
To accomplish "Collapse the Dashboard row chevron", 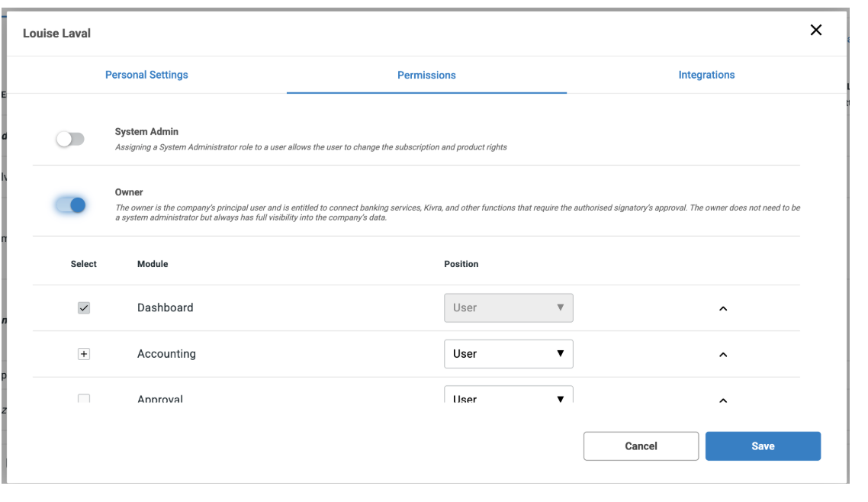I will 723,309.
